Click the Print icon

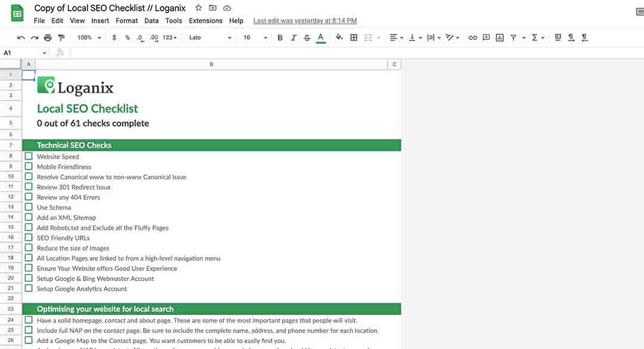[x=48, y=38]
